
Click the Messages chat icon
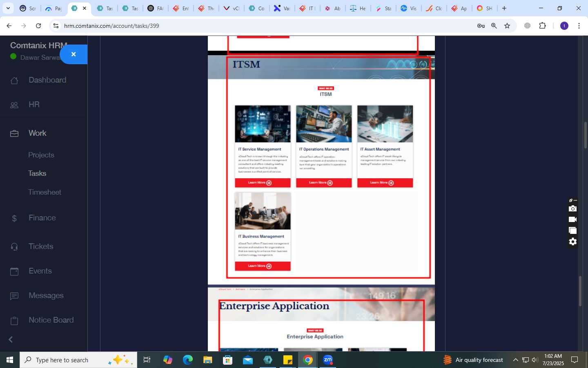click(x=14, y=296)
